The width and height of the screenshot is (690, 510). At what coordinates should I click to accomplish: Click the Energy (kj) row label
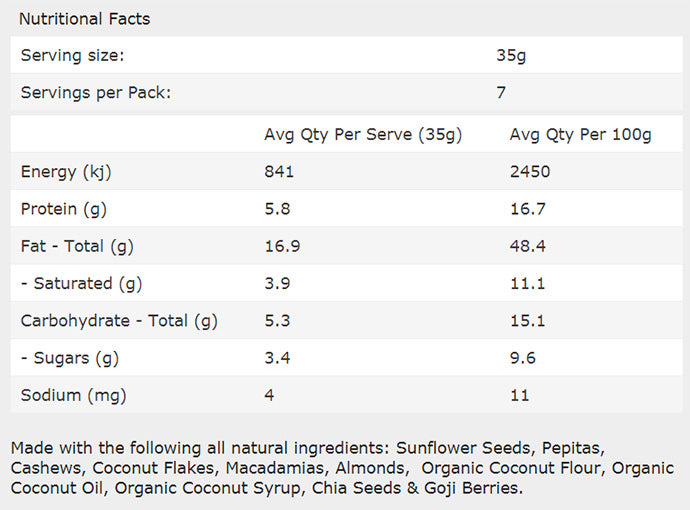pyautogui.click(x=66, y=171)
